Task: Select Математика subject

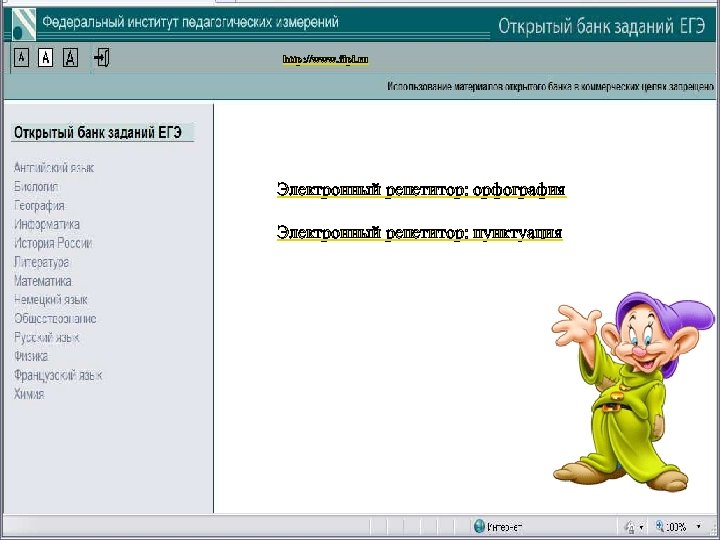Action: (x=43, y=281)
